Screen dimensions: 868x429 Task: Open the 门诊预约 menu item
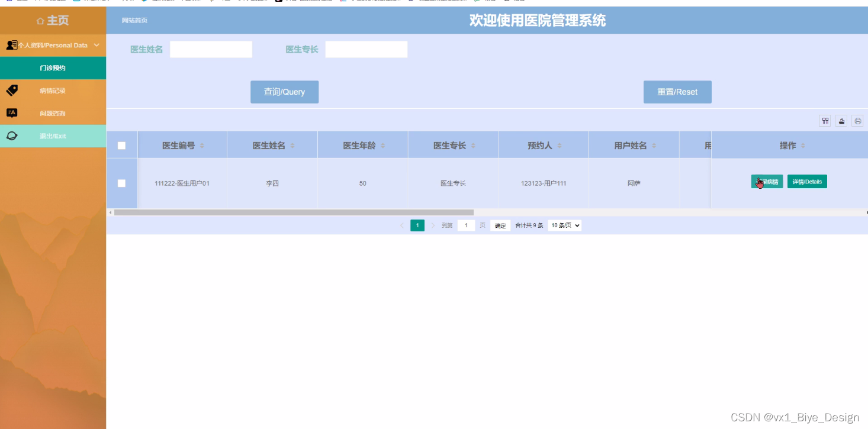click(53, 68)
